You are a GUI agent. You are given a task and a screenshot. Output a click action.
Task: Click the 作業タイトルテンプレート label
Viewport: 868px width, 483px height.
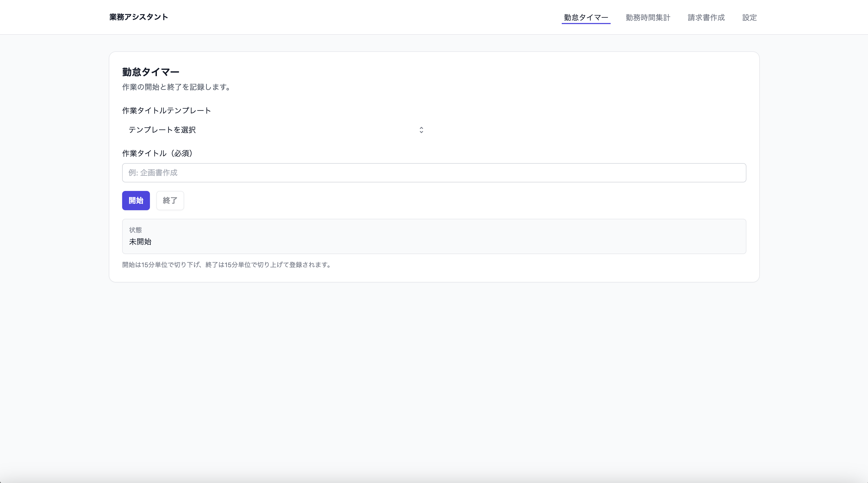(x=166, y=111)
